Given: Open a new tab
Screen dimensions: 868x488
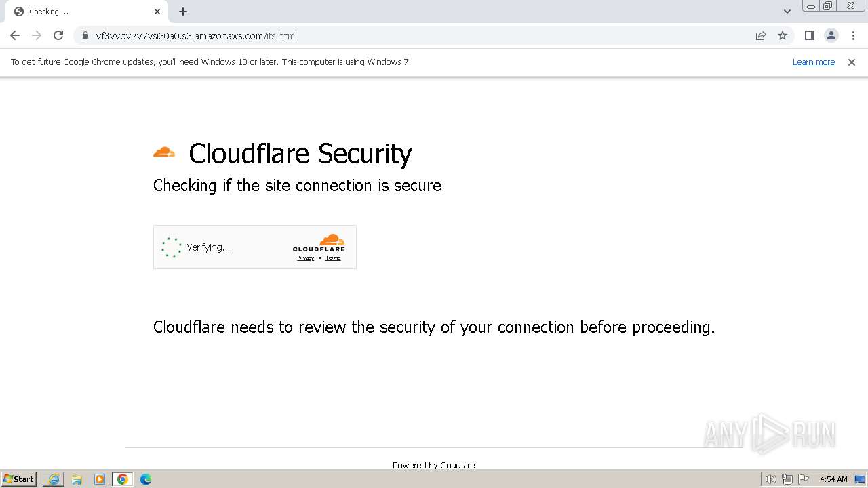Looking at the screenshot, I should coord(183,12).
